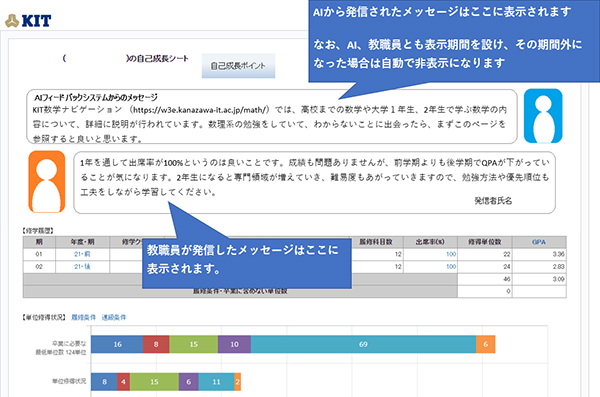Click the purple 10 bar segment
600x397 pixels.
[x=234, y=344]
